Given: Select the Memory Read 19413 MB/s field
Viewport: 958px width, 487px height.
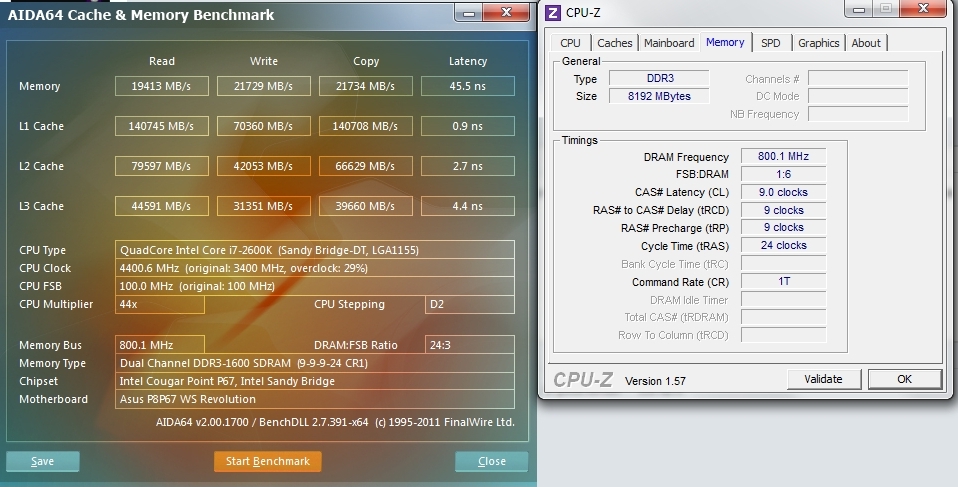Looking at the screenshot, I should (x=163, y=86).
